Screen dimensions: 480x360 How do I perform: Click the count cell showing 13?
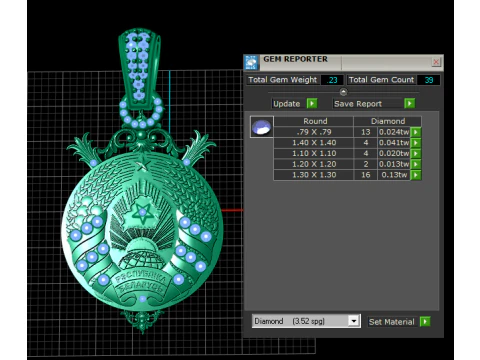[366, 132]
